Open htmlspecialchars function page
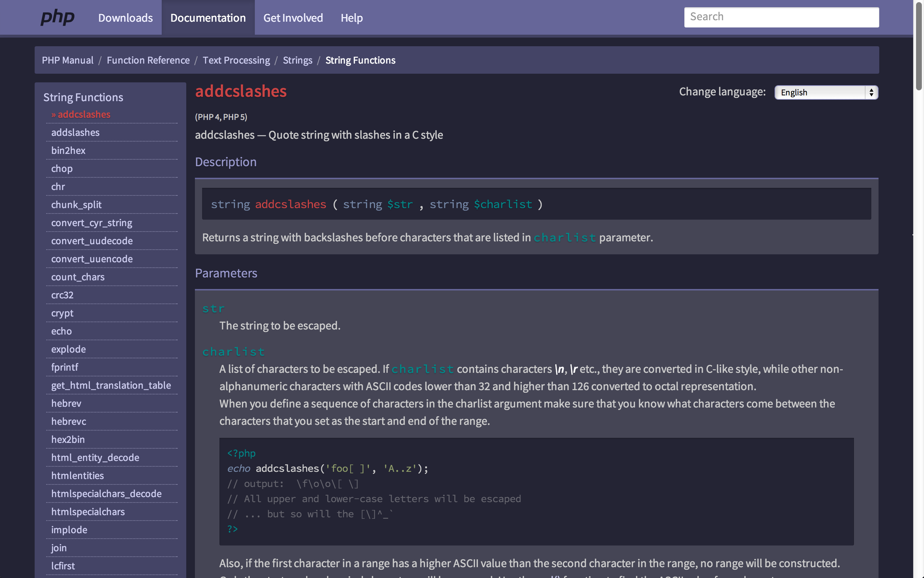Image resolution: width=924 pixels, height=578 pixels. coord(88,512)
